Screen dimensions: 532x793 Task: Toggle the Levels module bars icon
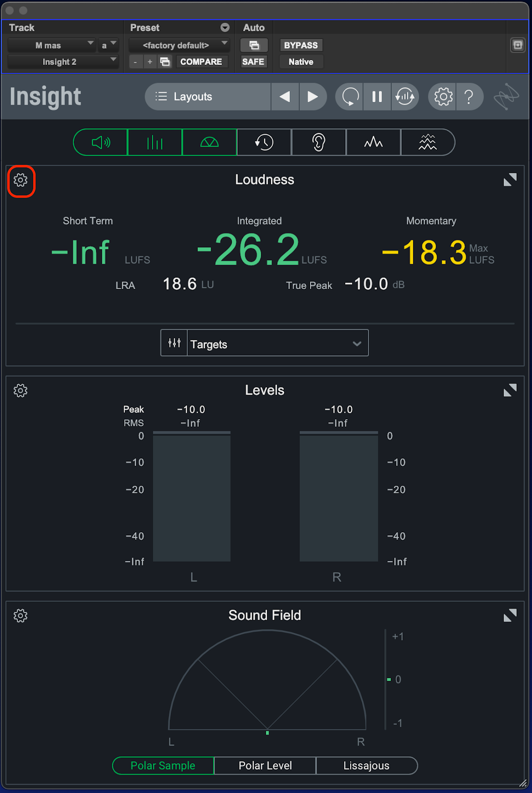(x=155, y=143)
